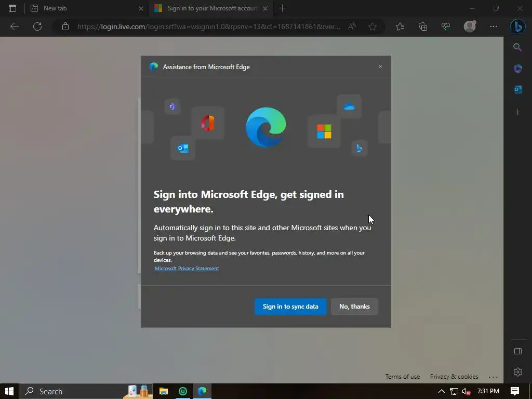Open the tab actions menu icon
The height and width of the screenshot is (399, 532).
(12, 8)
